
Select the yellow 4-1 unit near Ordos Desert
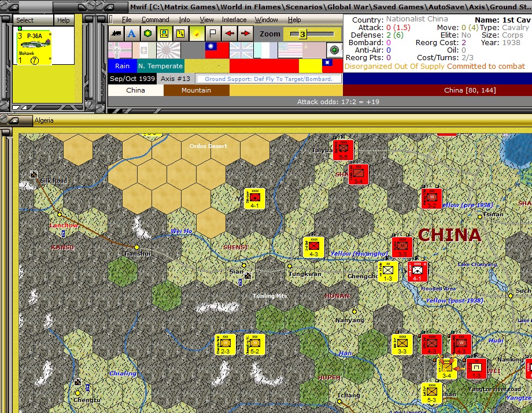point(254,198)
